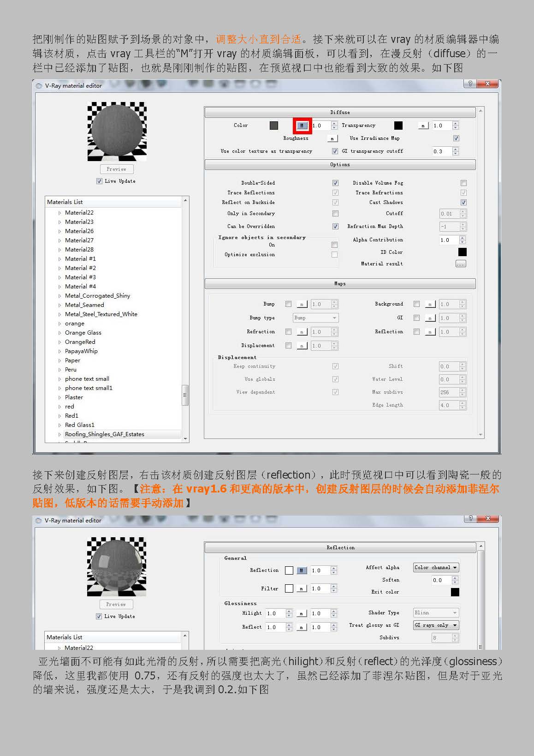Select phone text small1 material
The image size is (534, 756).
coord(89,388)
